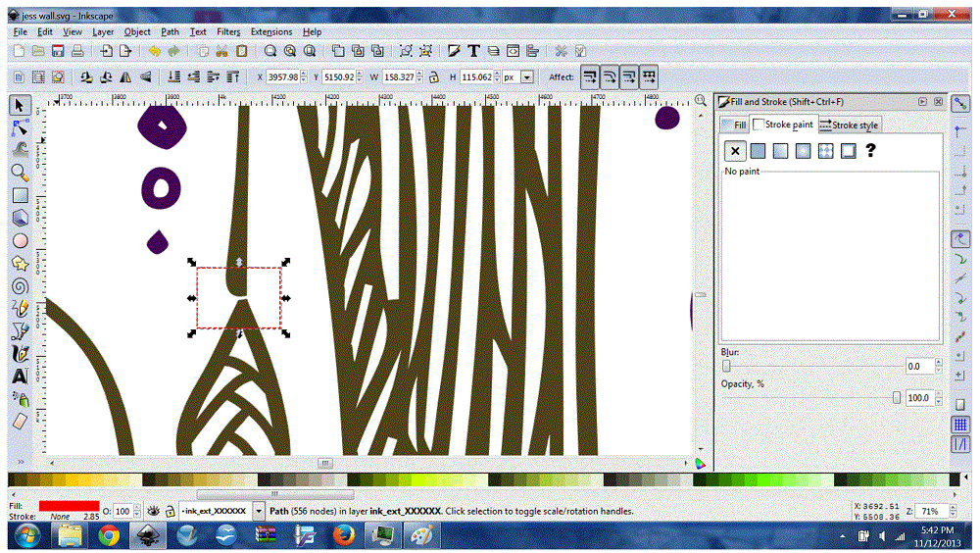The width and height of the screenshot is (980, 553).
Task: Select the Text tool in toolbox
Action: (20, 376)
